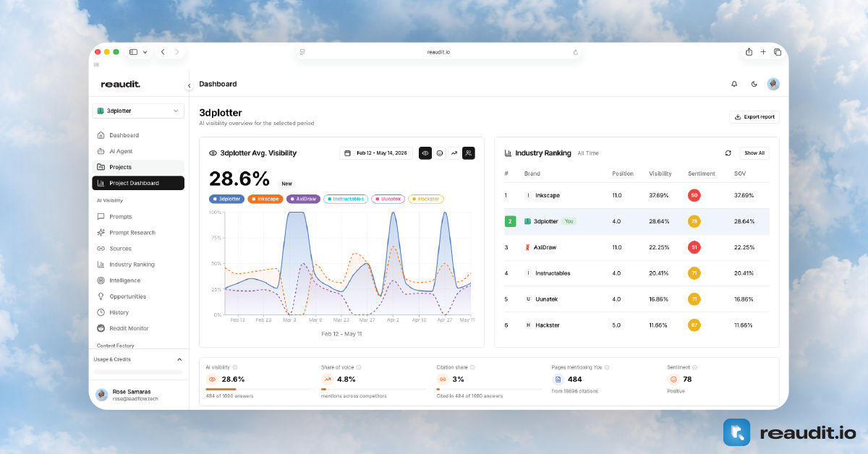
Task: Click the reaudit. logo in sidebar
Action: 121,85
